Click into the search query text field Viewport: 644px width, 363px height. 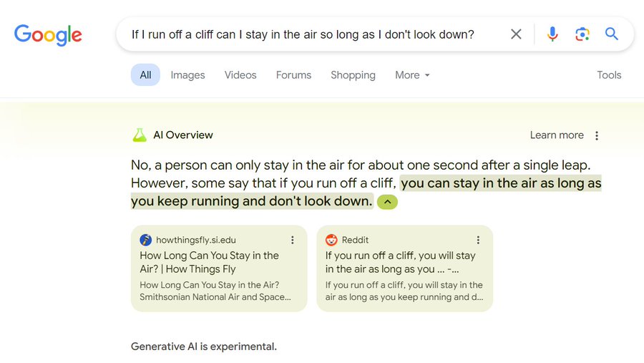click(x=303, y=34)
